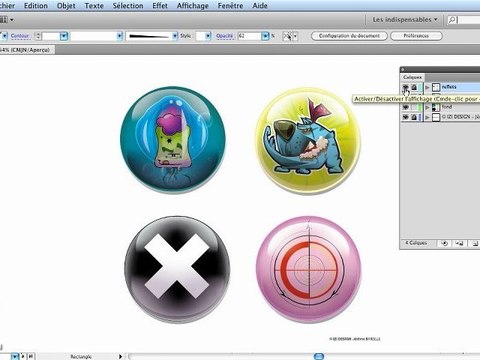
Task: Click the stroke weight stepper arrows
Action: point(38,36)
